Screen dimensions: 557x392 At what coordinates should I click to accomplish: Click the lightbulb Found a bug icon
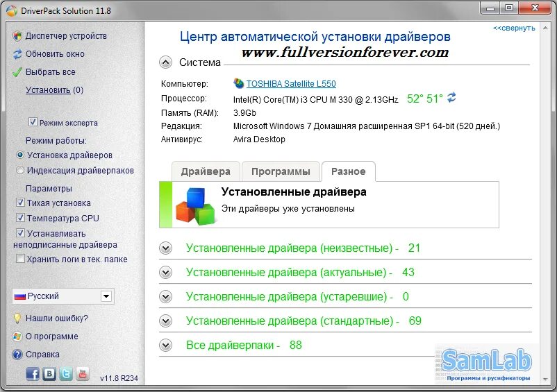click(x=17, y=318)
